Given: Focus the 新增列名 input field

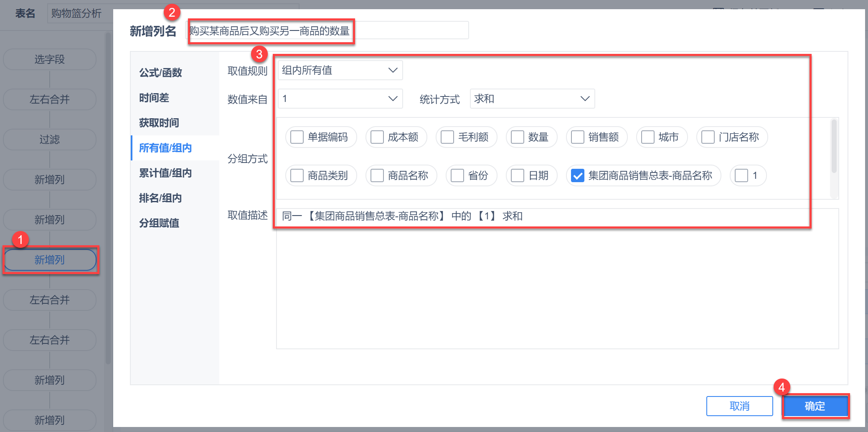Looking at the screenshot, I should point(327,30).
